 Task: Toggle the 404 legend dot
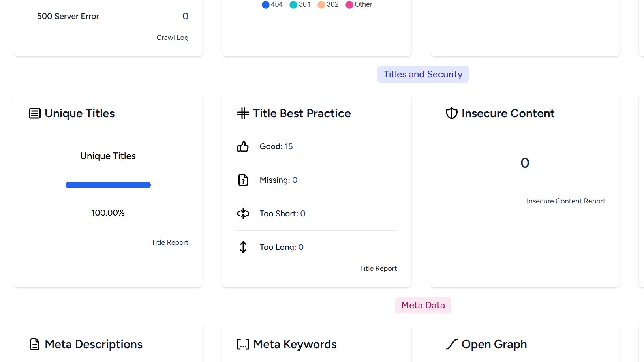tap(266, 5)
